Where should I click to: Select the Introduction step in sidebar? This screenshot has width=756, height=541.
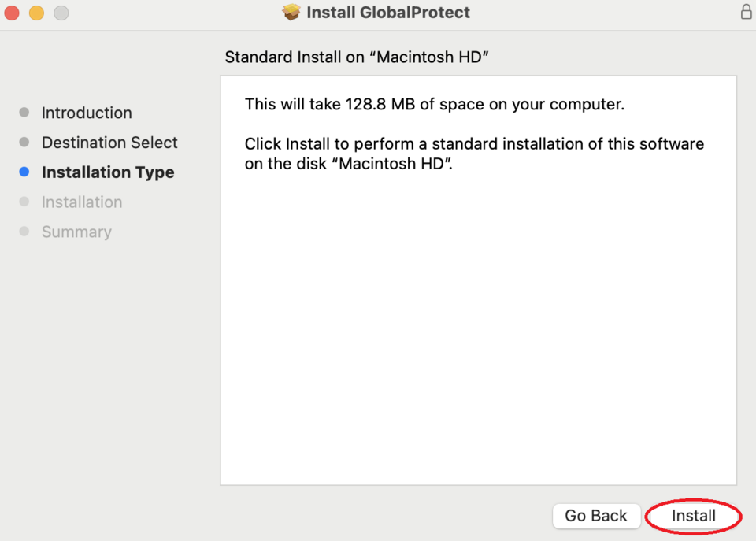pyautogui.click(x=87, y=113)
